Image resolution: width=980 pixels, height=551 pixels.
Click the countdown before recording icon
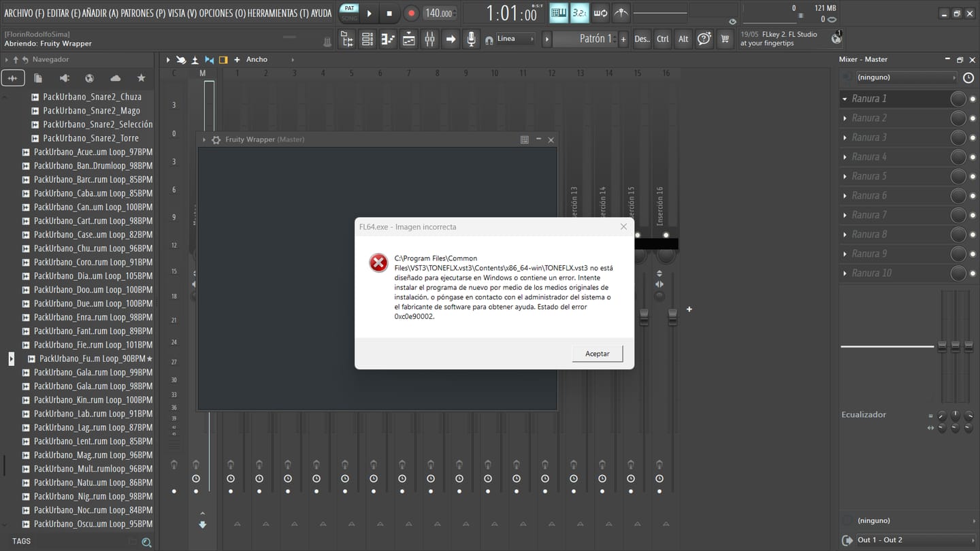pyautogui.click(x=579, y=13)
